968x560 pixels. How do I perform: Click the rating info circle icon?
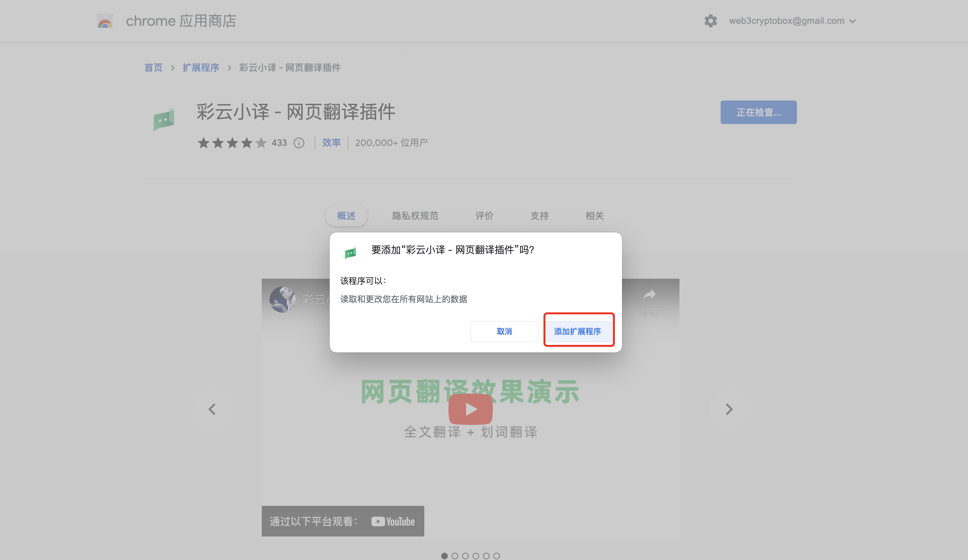coord(299,143)
